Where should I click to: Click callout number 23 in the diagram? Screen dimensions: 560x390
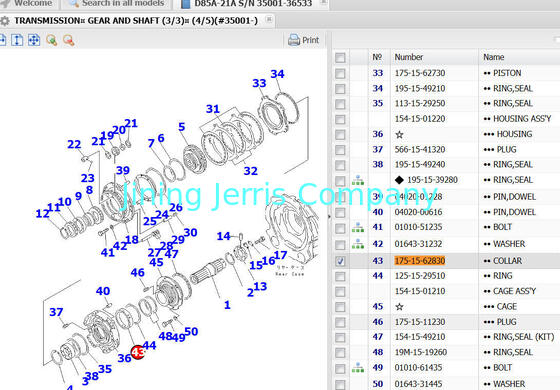tap(88, 178)
